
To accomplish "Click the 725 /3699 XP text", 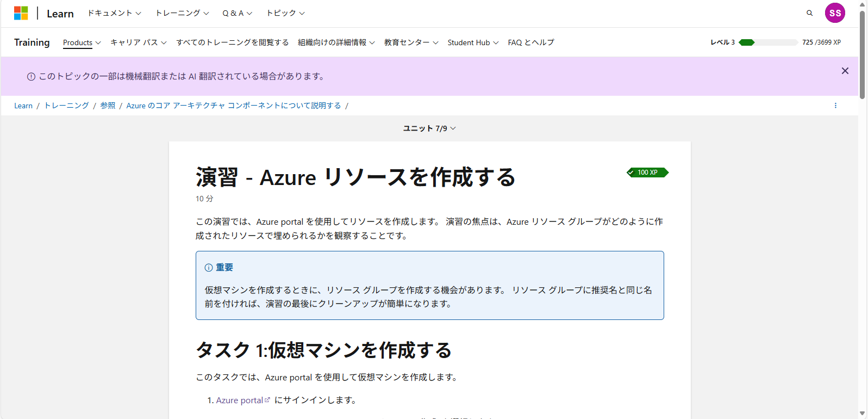I will (821, 42).
